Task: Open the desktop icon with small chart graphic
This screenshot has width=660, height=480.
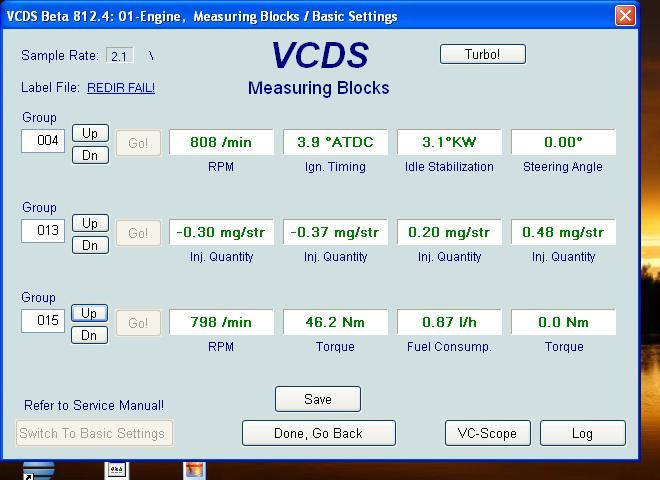Action: pos(117,470)
